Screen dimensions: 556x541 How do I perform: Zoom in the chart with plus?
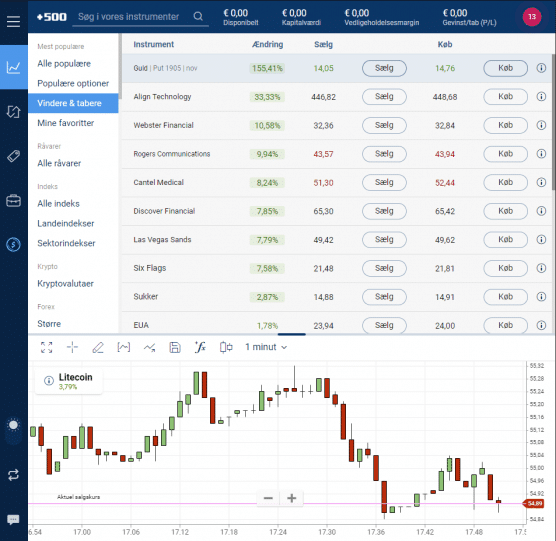[291, 498]
